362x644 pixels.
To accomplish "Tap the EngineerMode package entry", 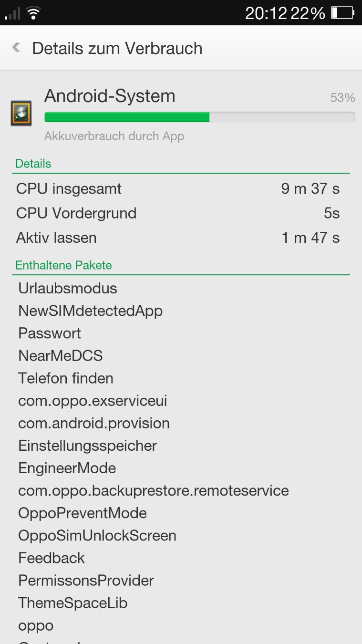I will click(67, 468).
